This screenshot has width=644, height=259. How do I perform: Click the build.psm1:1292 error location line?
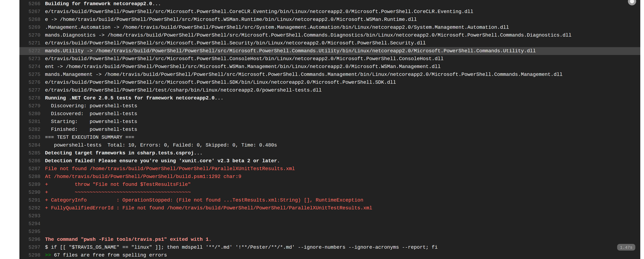click(x=143, y=176)
